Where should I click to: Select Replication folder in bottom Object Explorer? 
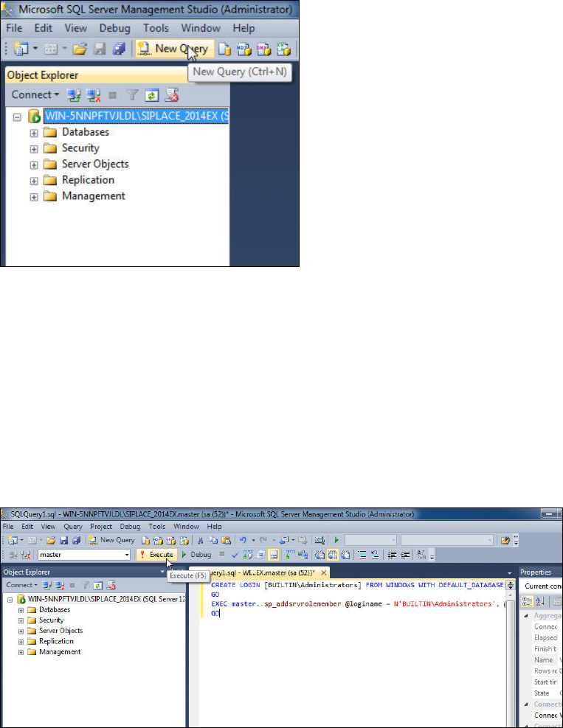[x=56, y=641]
